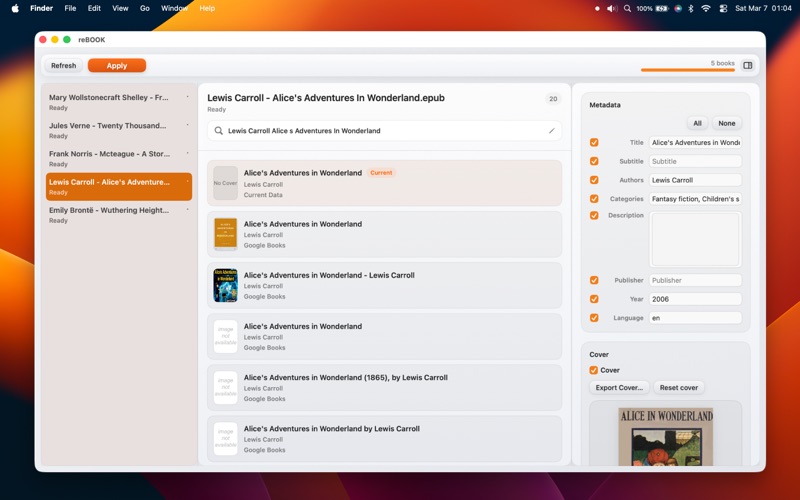Click the orange Apply button

[x=117, y=65]
